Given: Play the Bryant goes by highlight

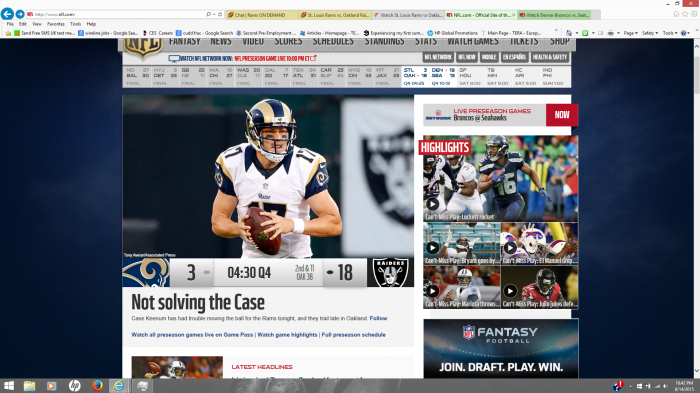Looking at the screenshot, I should click(x=432, y=248).
